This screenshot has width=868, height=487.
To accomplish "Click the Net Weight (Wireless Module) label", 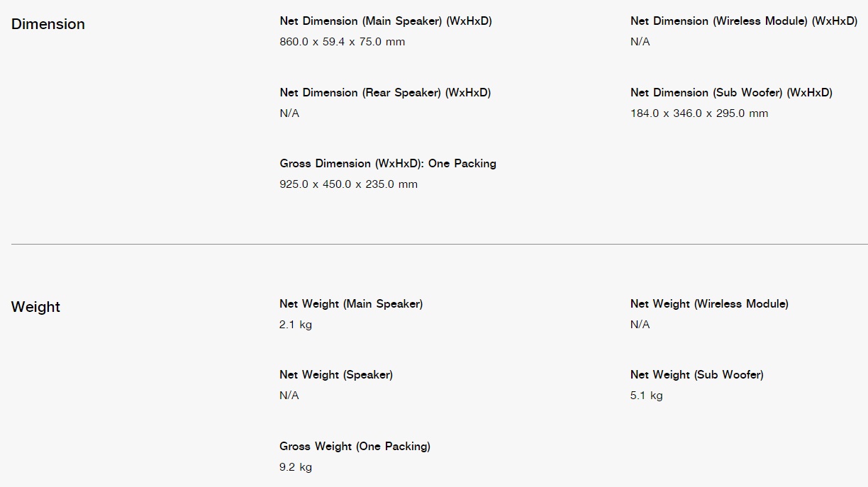I will [709, 304].
